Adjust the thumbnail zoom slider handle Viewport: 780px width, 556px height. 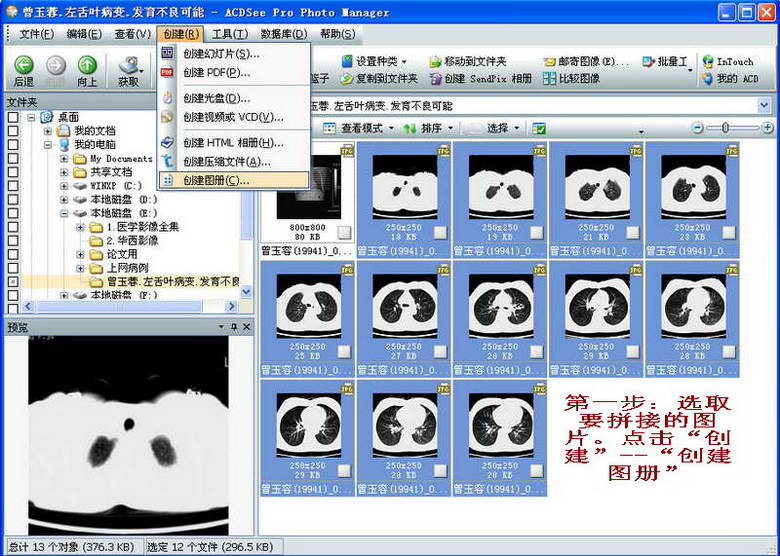725,128
